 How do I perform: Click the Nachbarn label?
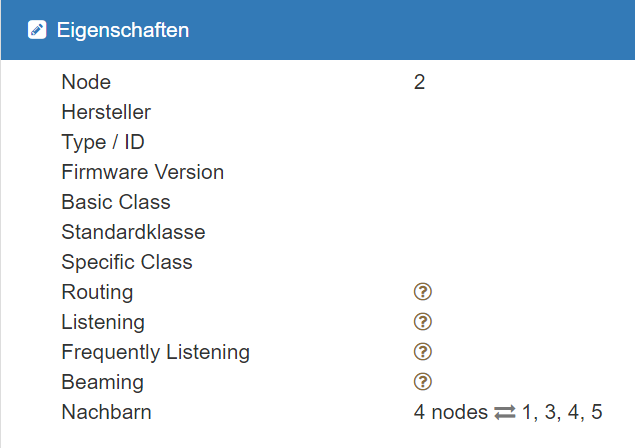pyautogui.click(x=107, y=412)
